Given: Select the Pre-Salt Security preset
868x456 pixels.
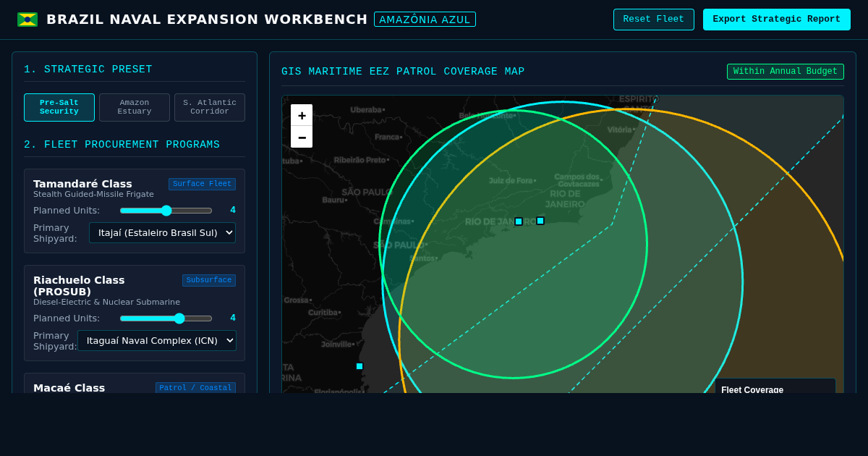Looking at the screenshot, I should pos(59,107).
